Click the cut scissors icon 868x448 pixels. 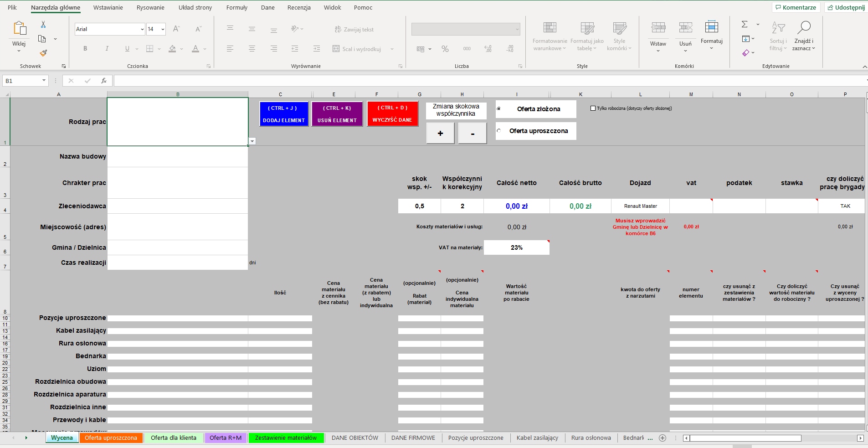coord(43,25)
